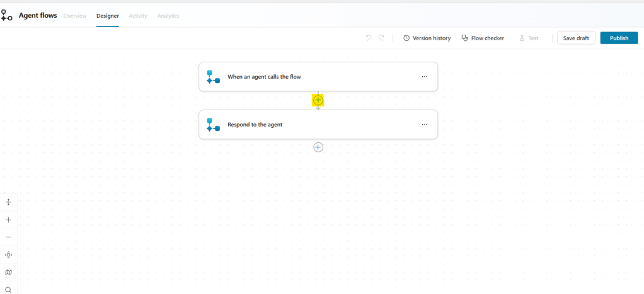Click the undo arrow in the toolbar
Image resolution: width=644 pixels, height=294 pixels.
[x=369, y=38]
